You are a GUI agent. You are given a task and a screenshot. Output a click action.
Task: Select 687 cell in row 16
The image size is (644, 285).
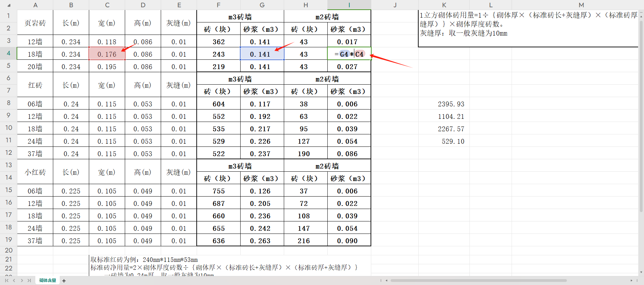pyautogui.click(x=218, y=203)
